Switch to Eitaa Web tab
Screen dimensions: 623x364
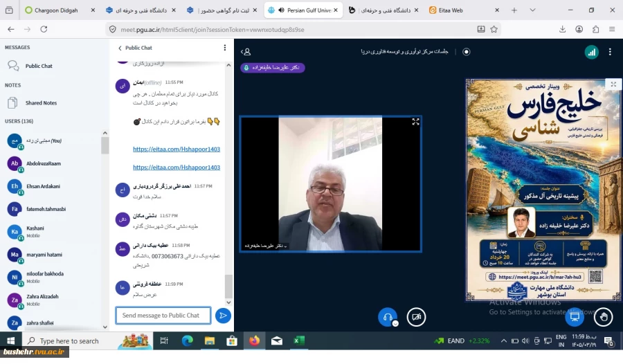tap(451, 10)
